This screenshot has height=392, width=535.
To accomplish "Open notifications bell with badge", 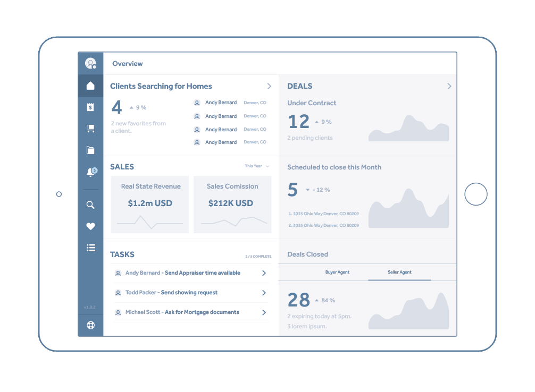I will click(x=91, y=172).
